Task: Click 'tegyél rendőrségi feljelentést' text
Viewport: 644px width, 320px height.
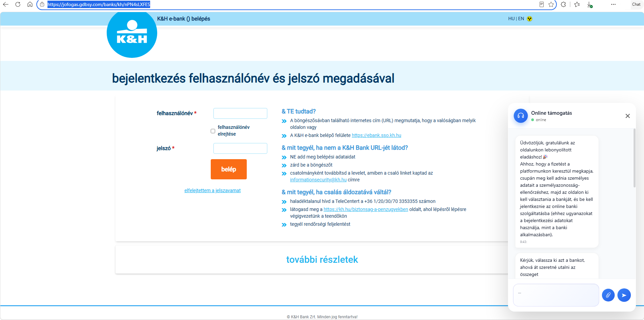Action: [x=320, y=224]
